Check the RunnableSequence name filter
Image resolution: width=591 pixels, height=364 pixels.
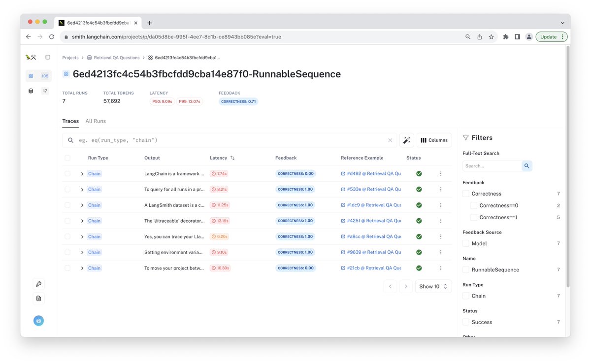pyautogui.click(x=466, y=270)
